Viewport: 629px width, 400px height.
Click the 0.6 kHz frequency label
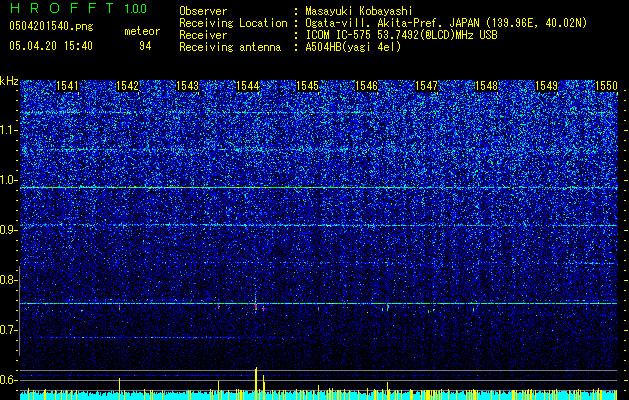coord(8,380)
